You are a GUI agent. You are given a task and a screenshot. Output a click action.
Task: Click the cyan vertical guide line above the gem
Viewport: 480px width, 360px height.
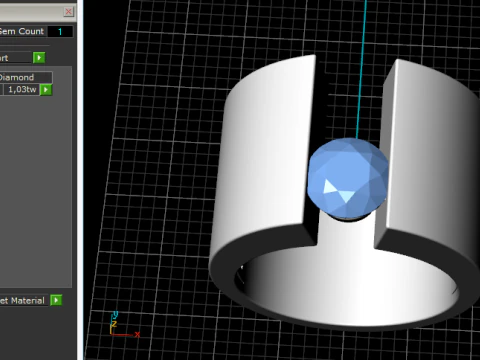coord(361,69)
